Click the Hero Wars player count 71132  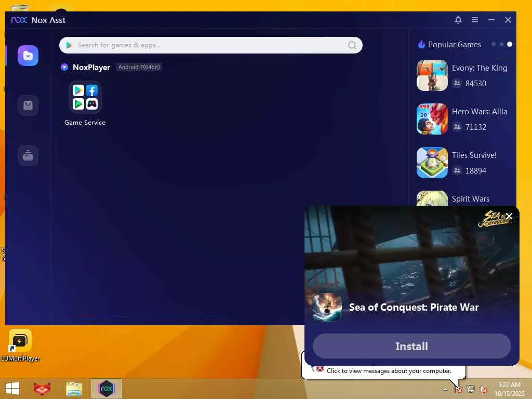476,127
